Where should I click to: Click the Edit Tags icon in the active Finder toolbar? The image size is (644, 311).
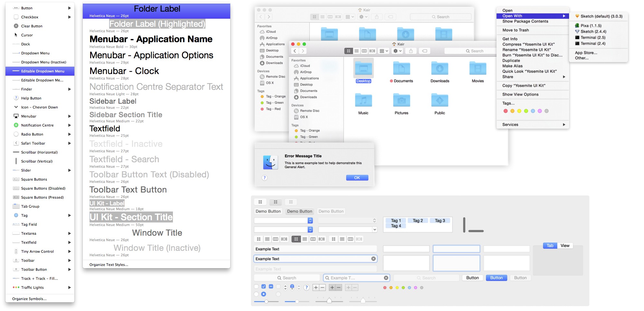425,51
